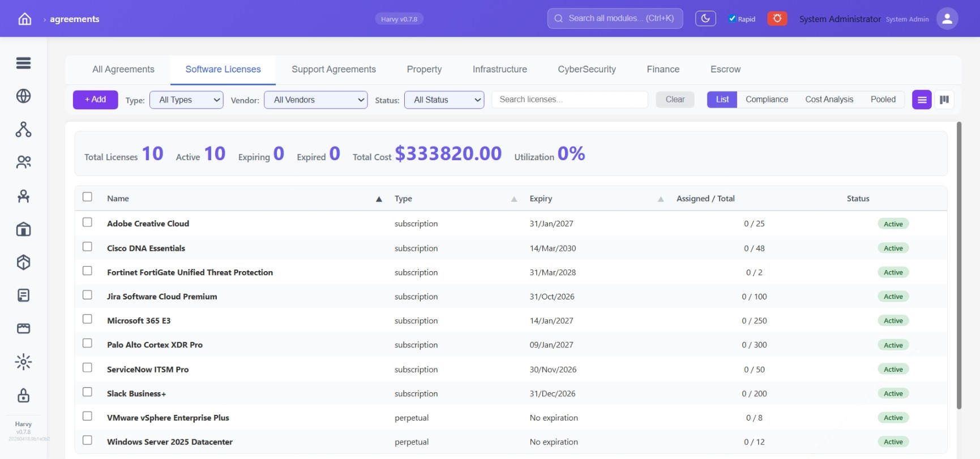Open the Microsoft 365 E3 license name

click(x=139, y=320)
